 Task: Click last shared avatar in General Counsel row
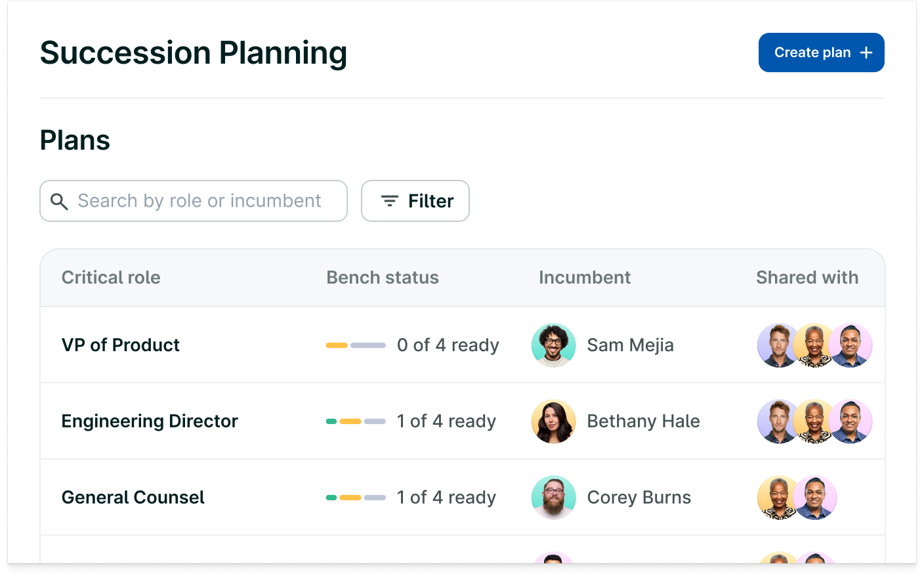816,498
